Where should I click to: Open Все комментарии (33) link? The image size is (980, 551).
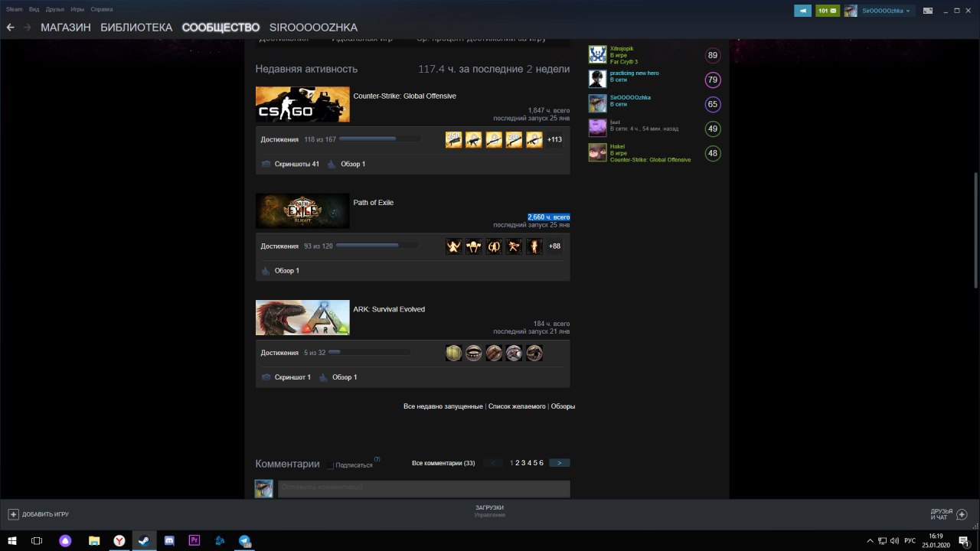(x=443, y=463)
